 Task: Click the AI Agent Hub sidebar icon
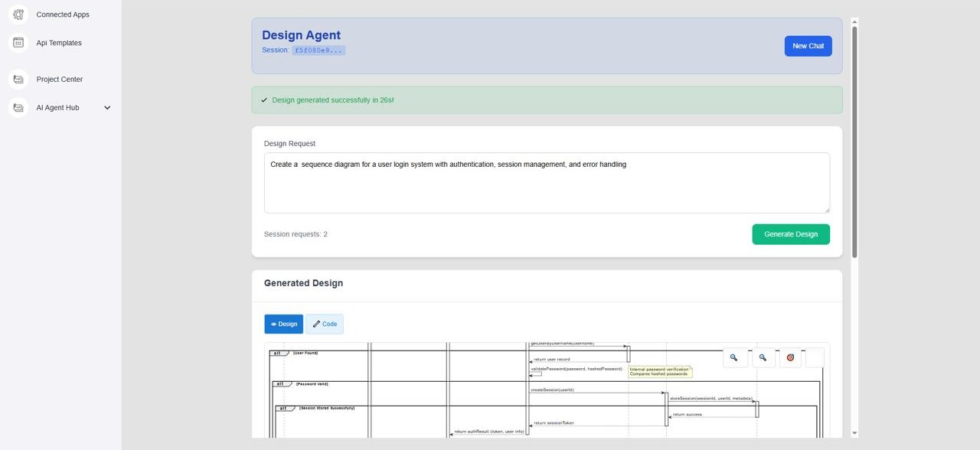pos(18,108)
